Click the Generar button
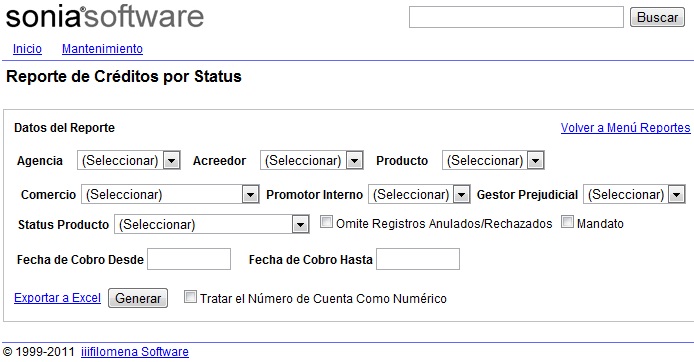 tap(138, 298)
